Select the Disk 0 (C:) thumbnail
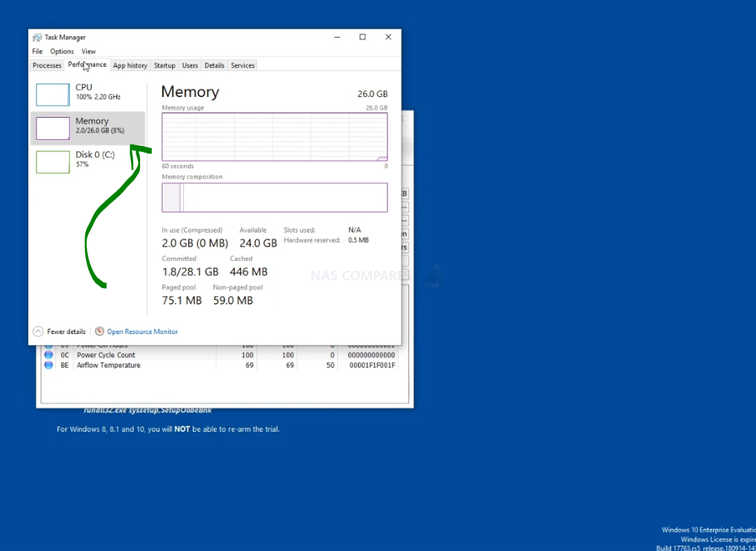The width and height of the screenshot is (756, 551). [53, 162]
